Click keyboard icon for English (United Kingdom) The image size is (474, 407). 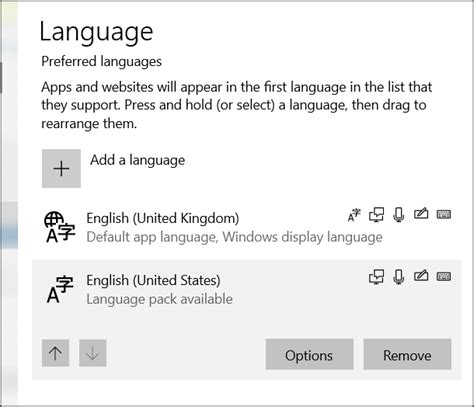point(444,214)
